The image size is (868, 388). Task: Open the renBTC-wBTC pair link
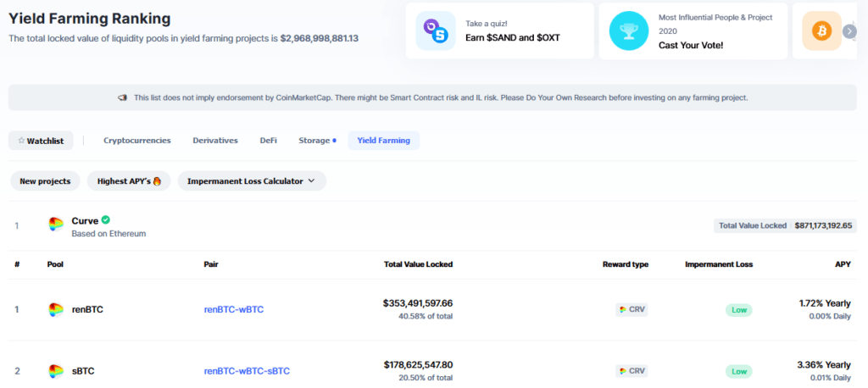pyautogui.click(x=234, y=310)
